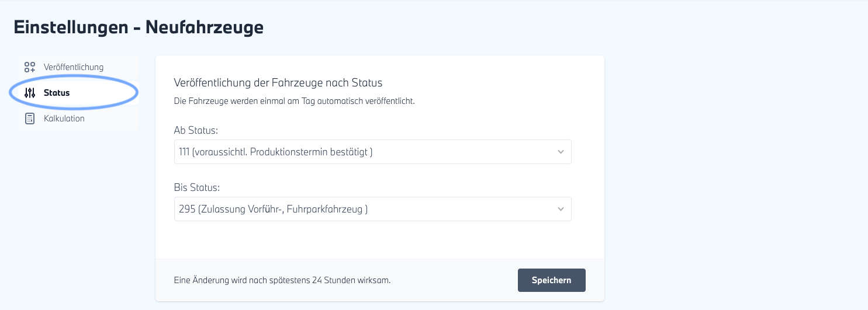Click the Veröffentlichung grid-plus icon
The width and height of the screenshot is (868, 310).
coord(30,67)
